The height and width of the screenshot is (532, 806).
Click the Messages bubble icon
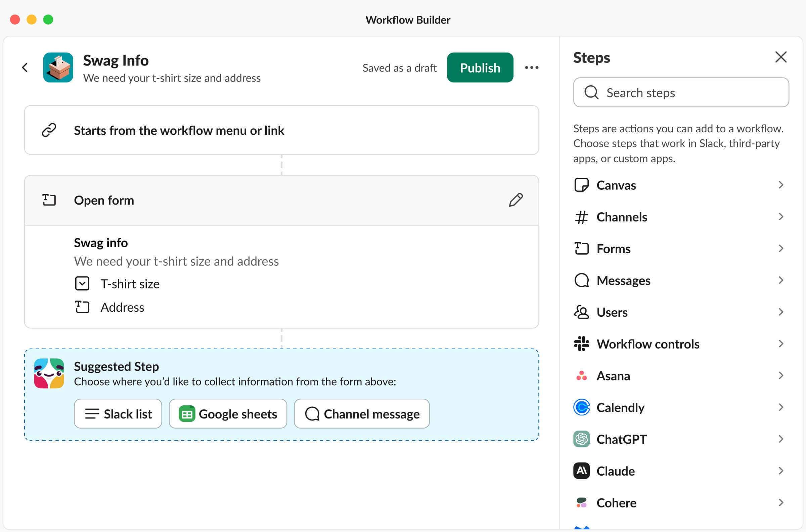[581, 280]
